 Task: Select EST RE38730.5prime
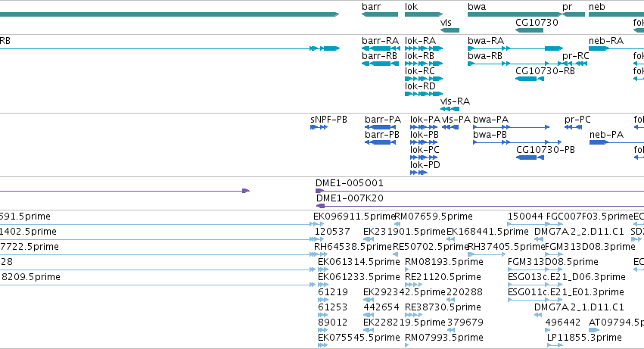tap(413, 315)
